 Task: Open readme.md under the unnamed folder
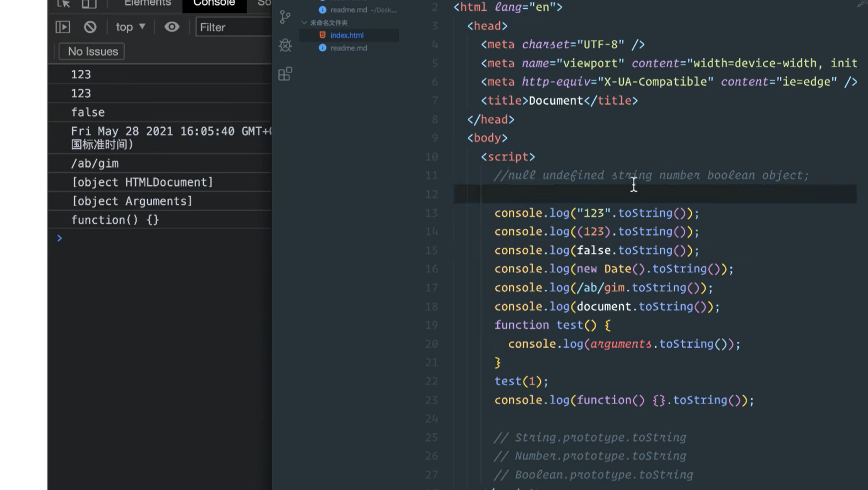(349, 48)
